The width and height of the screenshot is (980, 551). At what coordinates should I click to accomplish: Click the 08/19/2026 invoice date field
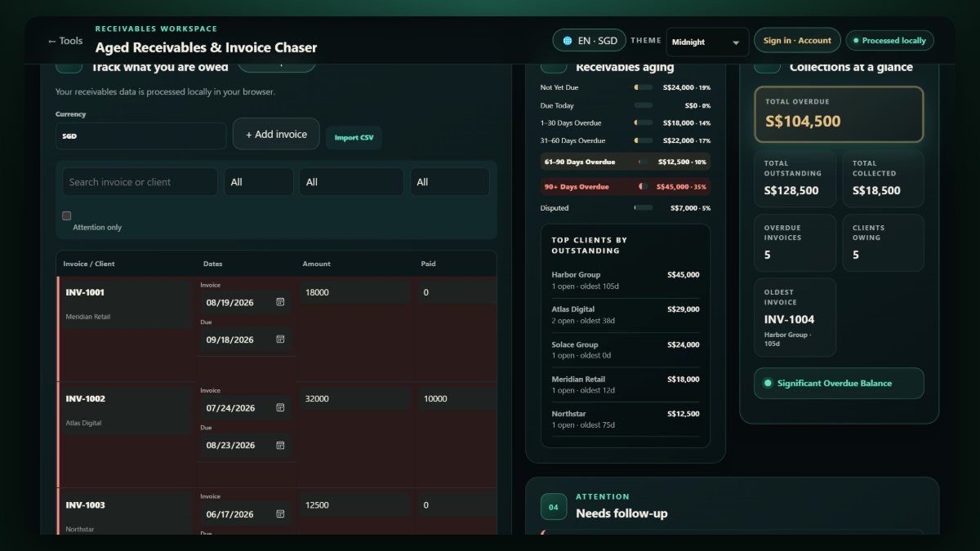pyautogui.click(x=245, y=302)
